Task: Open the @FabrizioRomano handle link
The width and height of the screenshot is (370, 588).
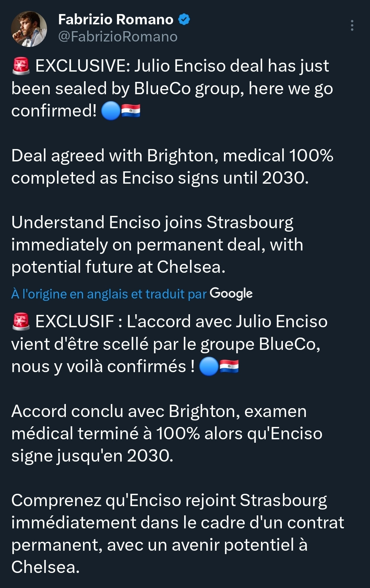Action: pyautogui.click(x=118, y=37)
